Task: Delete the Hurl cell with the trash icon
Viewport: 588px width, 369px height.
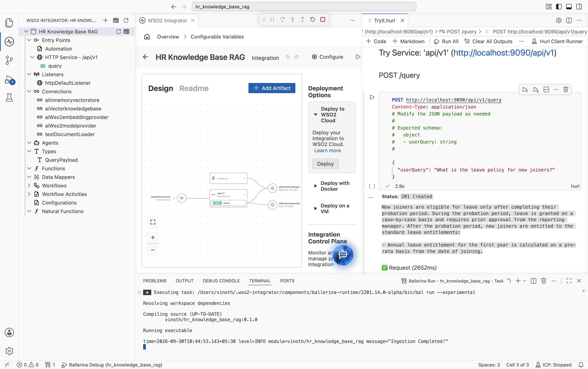Action: tap(566, 90)
